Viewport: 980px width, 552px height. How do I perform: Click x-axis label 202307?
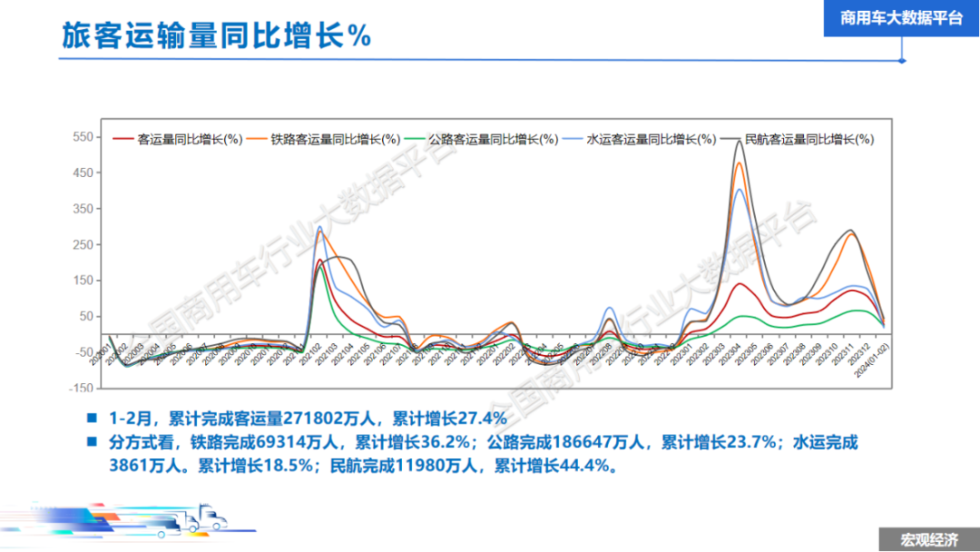point(779,354)
